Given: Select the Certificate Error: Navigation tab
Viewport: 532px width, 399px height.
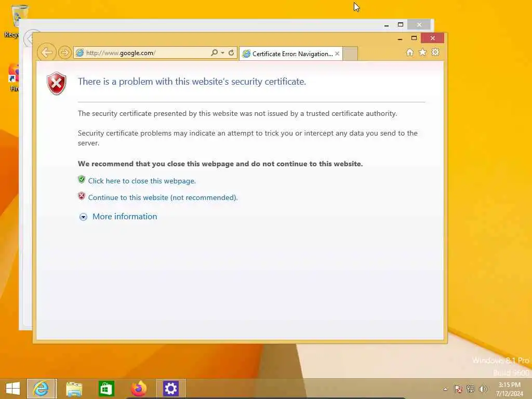Looking at the screenshot, I should (x=290, y=54).
